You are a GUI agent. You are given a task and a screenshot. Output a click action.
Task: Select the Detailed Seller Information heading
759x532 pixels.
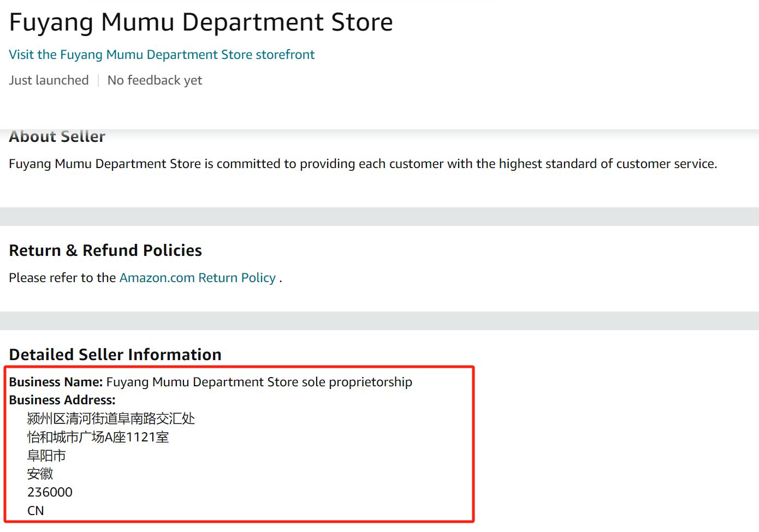(115, 355)
